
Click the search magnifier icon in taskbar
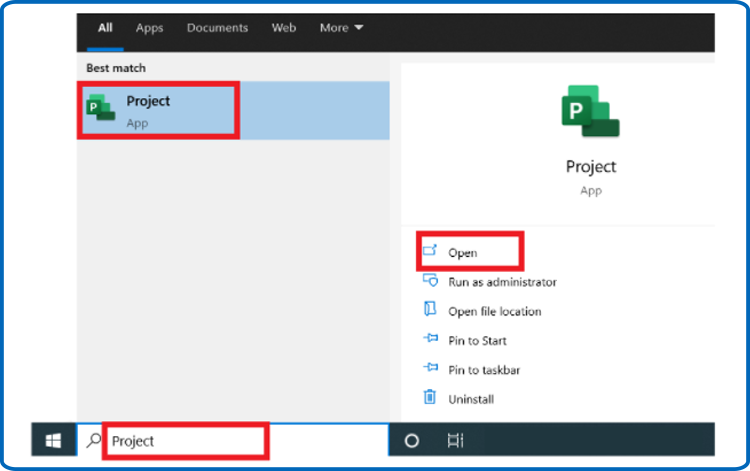coord(93,440)
